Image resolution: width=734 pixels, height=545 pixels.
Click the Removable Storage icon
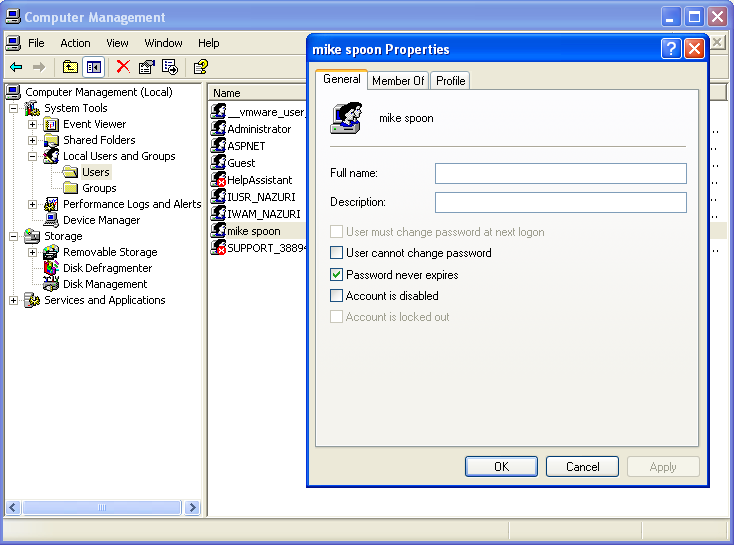51,252
